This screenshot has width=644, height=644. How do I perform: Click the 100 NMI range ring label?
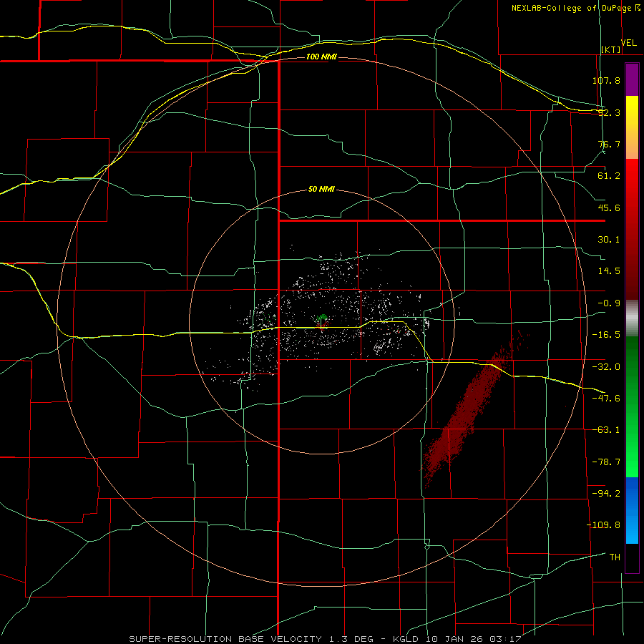pos(321,57)
